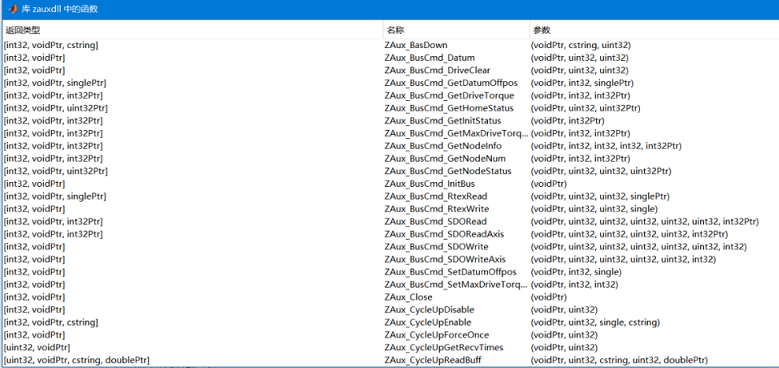Screen dimensions: 779x368
Task: Click parameters (voidPtr, int32, single) of SetDatumOffpos
Action: (576, 272)
